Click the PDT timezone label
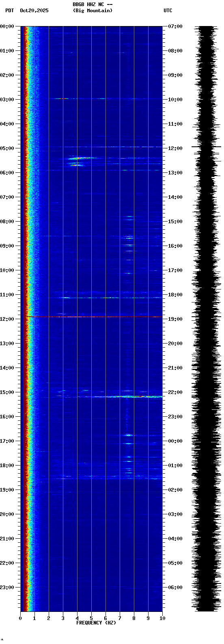Screen dimensions: 224x644 coord(10,11)
